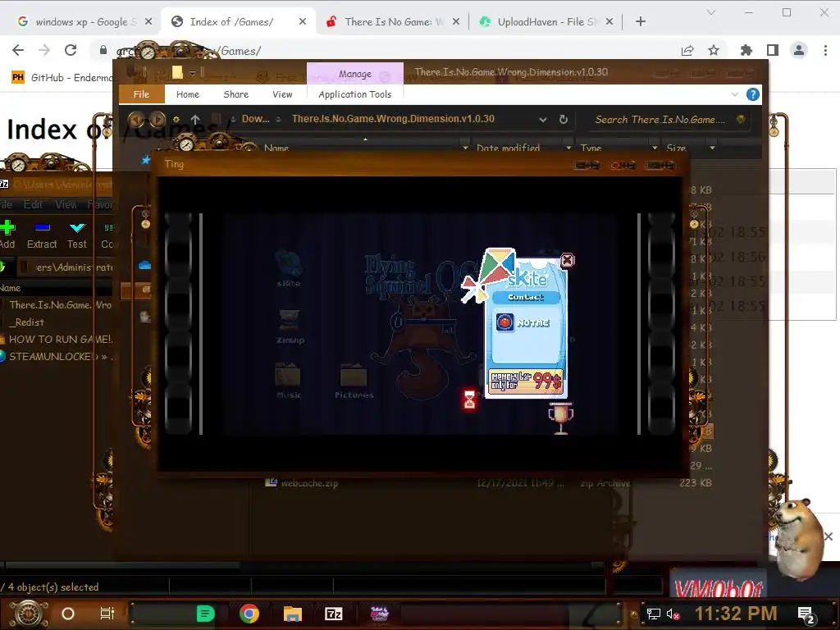Open the Edit menu in 7-Zip

click(33, 204)
